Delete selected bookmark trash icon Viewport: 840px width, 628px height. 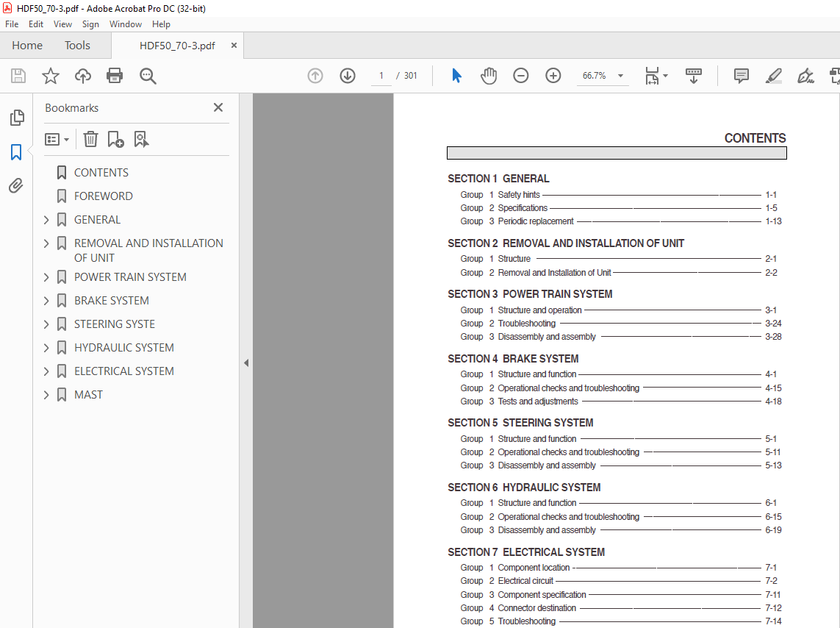pyautogui.click(x=90, y=139)
